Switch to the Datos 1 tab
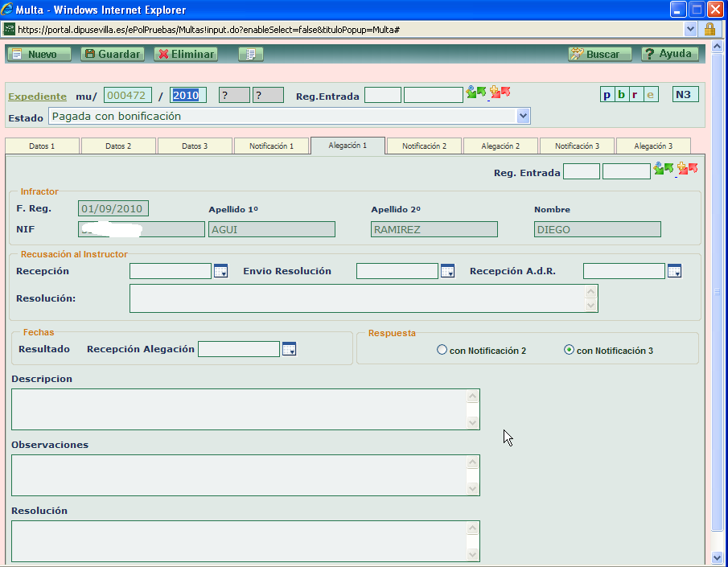The height and width of the screenshot is (567, 728). click(42, 146)
